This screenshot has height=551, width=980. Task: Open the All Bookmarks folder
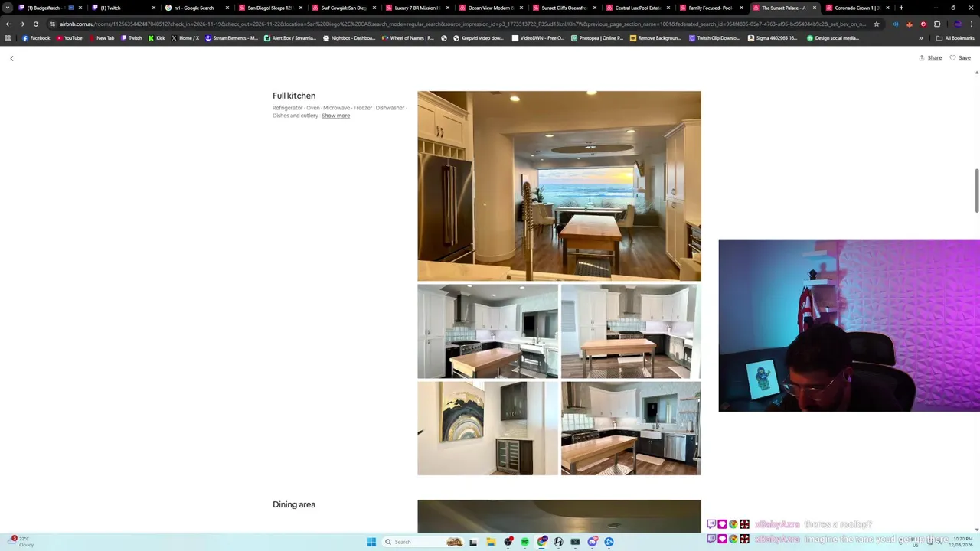[x=955, y=38]
